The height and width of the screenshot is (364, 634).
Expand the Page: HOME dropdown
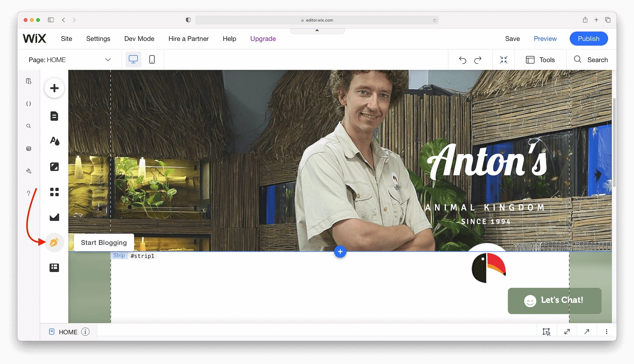70,60
